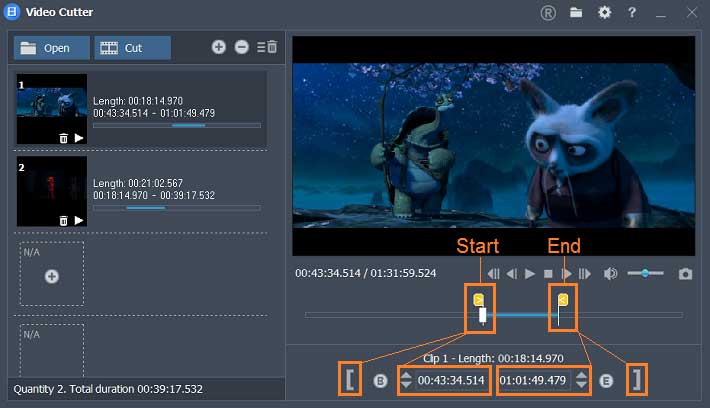Play clip 2 from its thumbnail play icon
The height and width of the screenshot is (408, 710).
(79, 220)
